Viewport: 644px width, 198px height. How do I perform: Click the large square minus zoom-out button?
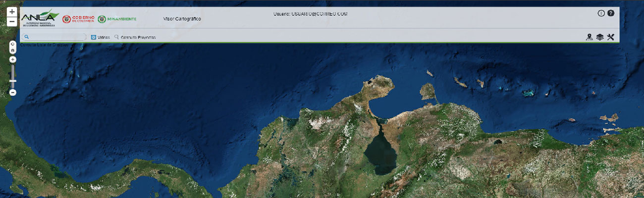(12, 22)
